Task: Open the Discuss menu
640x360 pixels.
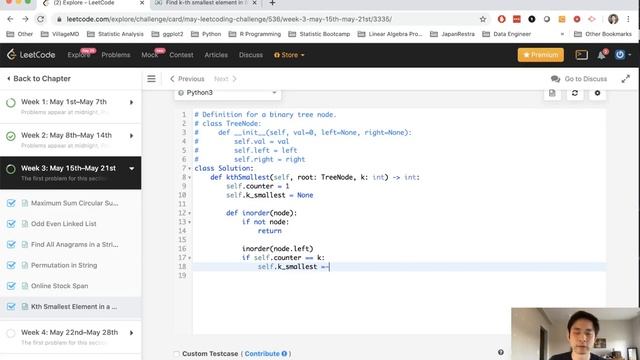Action: coord(251,55)
